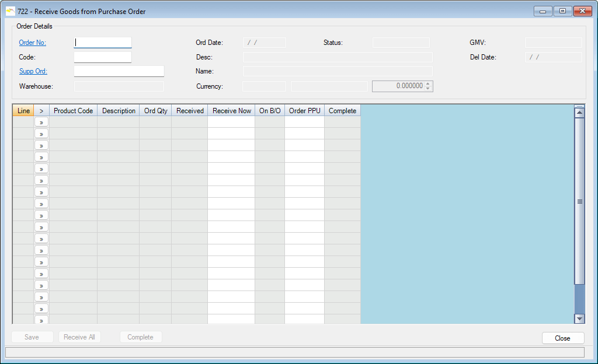
Task: Select the Line column header
Action: 23,111
